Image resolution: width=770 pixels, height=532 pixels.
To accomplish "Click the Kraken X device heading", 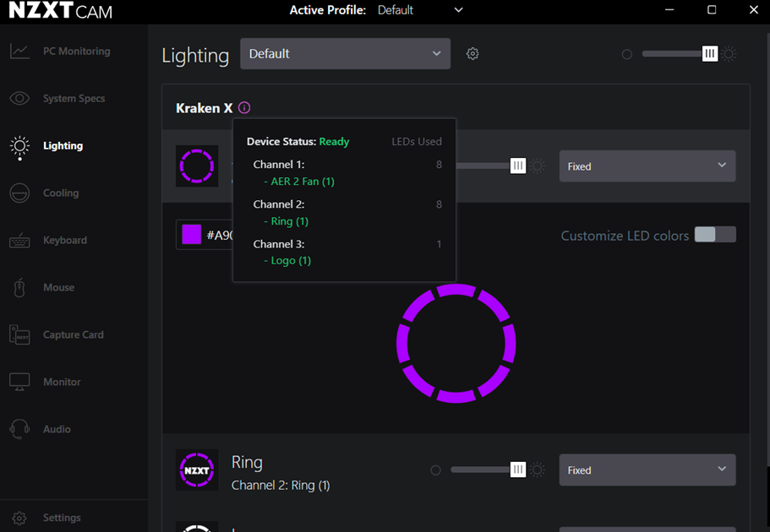I will [205, 108].
